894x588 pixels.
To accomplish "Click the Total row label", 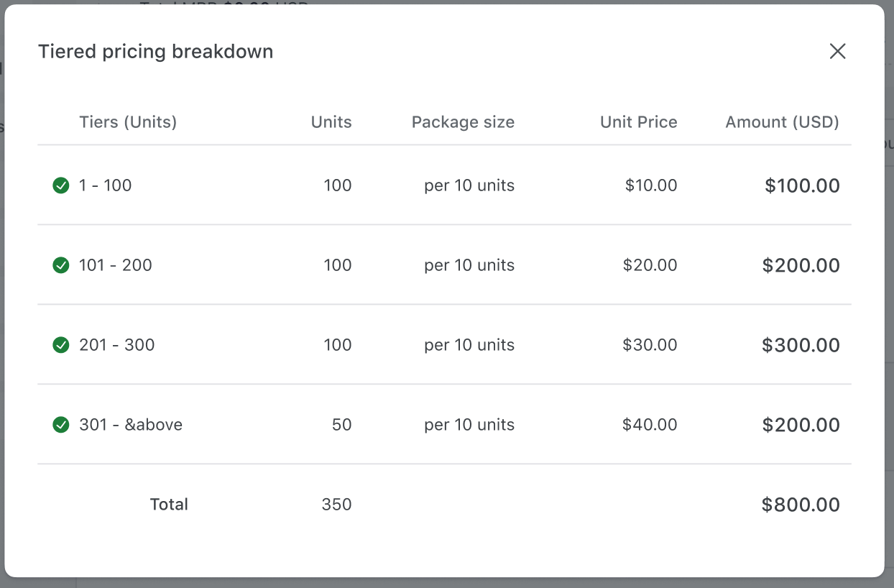I will click(x=169, y=504).
